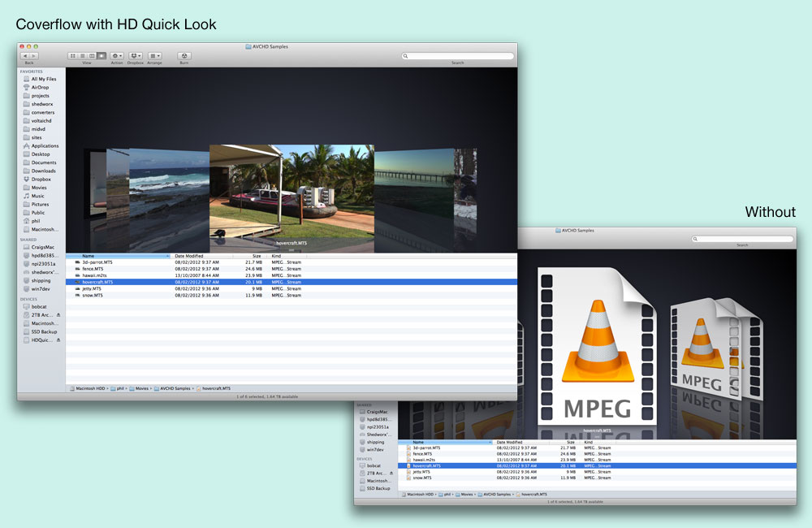Image resolution: width=812 pixels, height=528 pixels.
Task: Eject the HDQuic volume in the sidebar
Action: point(58,340)
